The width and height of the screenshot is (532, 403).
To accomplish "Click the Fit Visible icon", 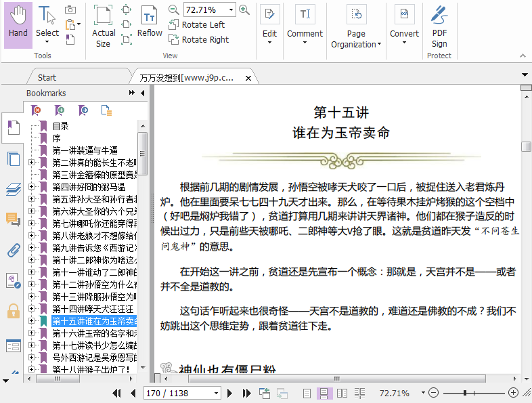I will tap(126, 39).
